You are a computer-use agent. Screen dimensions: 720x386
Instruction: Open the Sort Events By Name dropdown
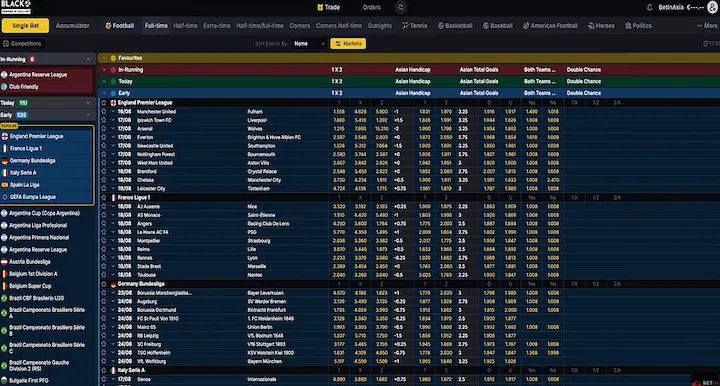coord(309,44)
